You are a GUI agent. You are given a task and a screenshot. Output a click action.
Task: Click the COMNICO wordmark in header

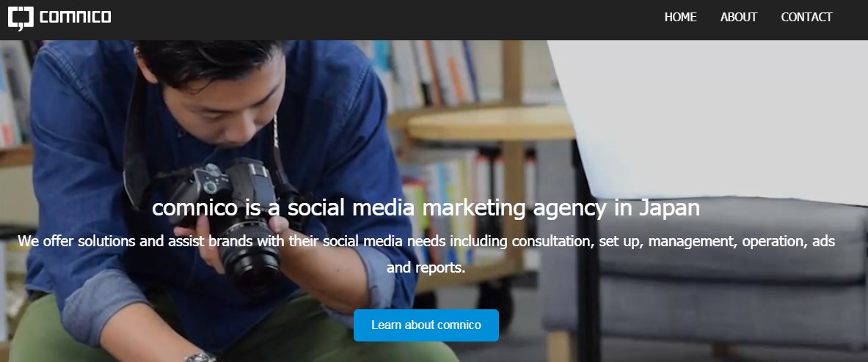[x=76, y=17]
